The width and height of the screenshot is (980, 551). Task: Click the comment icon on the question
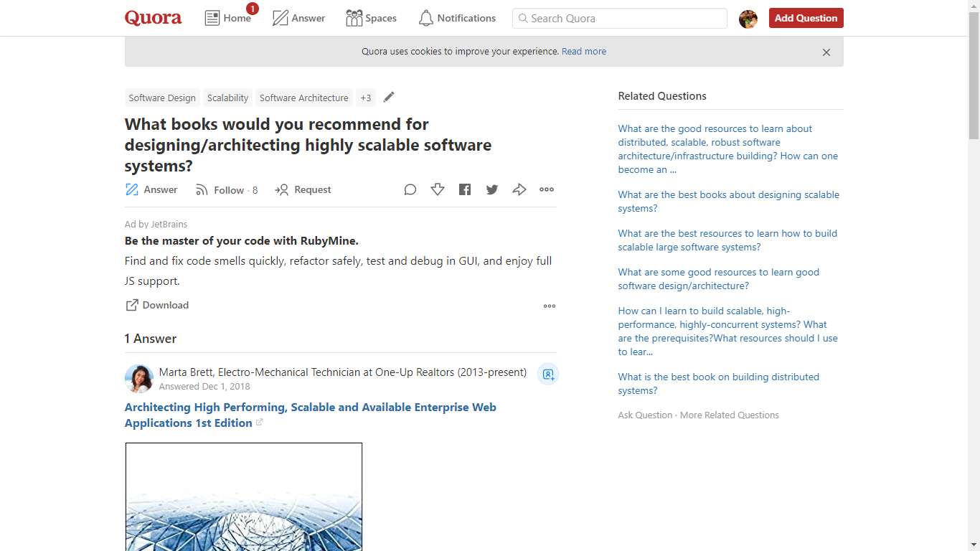click(x=410, y=189)
